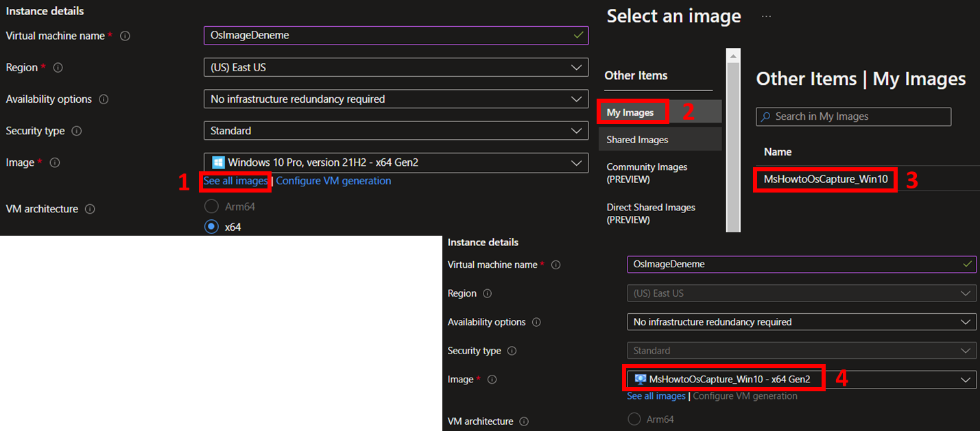The width and height of the screenshot is (980, 431).
Task: Click info icon beside Image in MsHowtoOsCapture form
Action: (492, 380)
